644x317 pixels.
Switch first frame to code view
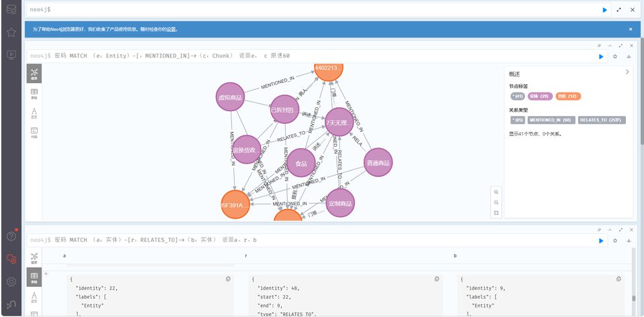point(34,133)
